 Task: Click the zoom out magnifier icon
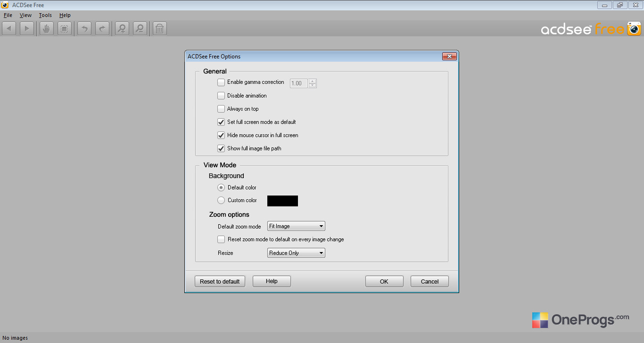click(140, 29)
